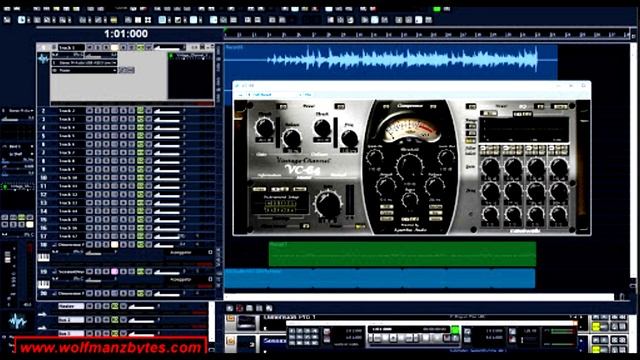
Task: Open the Track 1 Master output dropdown
Action: (84, 70)
